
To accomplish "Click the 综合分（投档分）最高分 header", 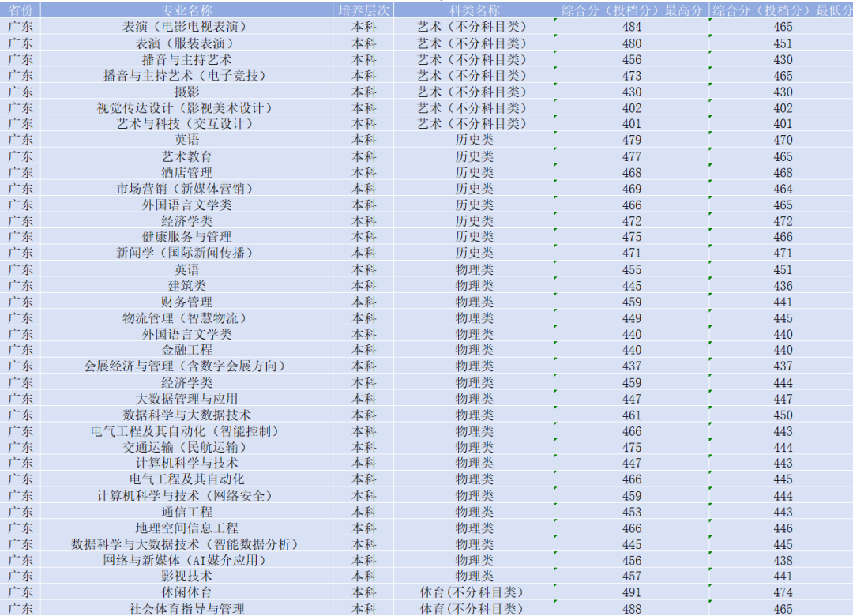I will point(632,10).
